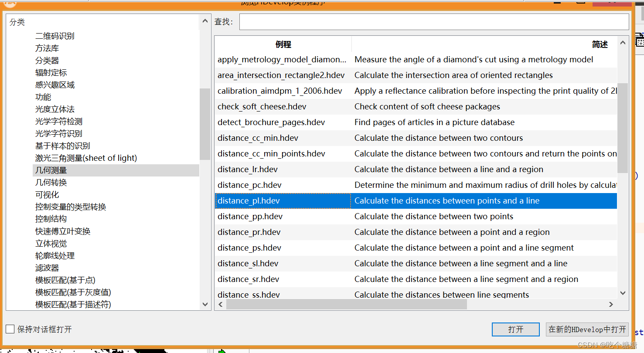This screenshot has height=353, width=644.
Task: Select the 快速傅立叶变换 category
Action: [63, 231]
